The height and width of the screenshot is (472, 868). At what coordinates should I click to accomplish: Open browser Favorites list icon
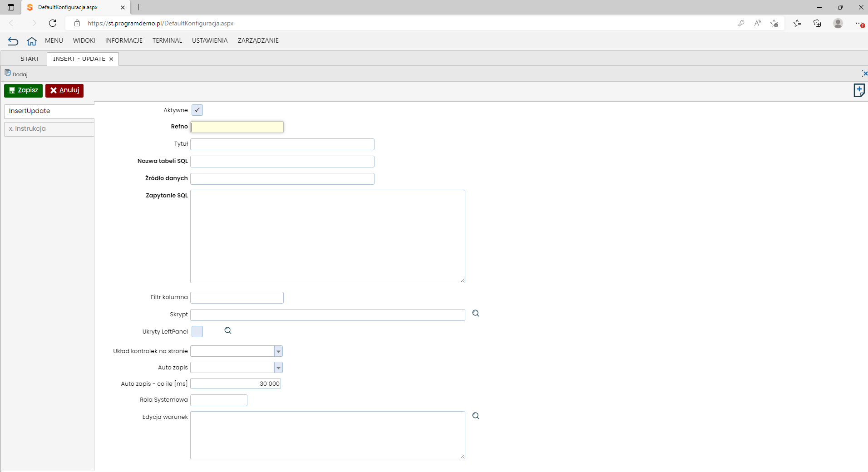click(x=797, y=23)
